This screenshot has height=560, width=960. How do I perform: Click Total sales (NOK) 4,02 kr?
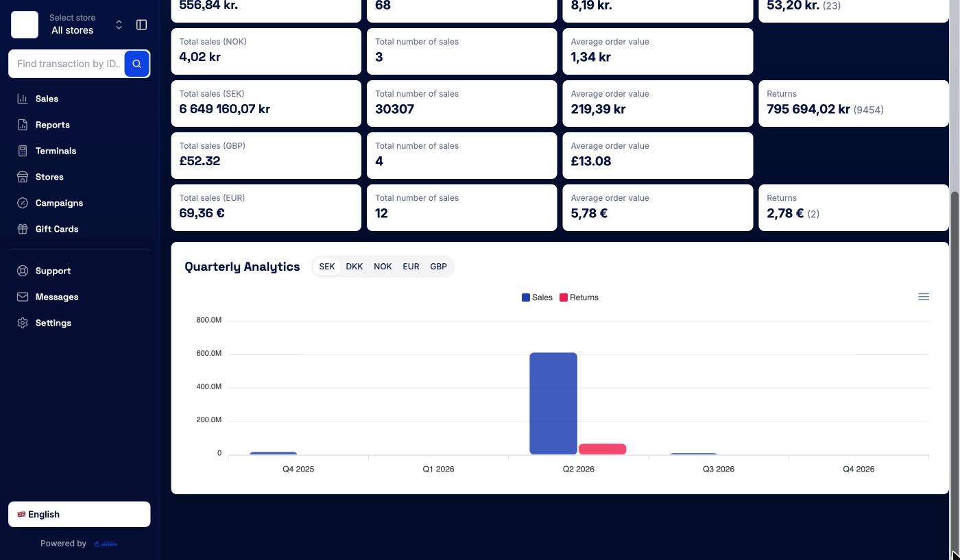(200, 57)
